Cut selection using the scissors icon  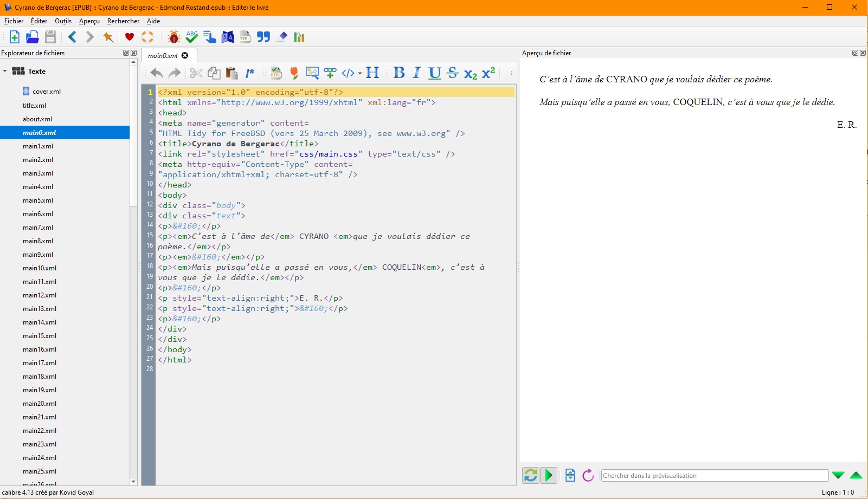tap(196, 73)
